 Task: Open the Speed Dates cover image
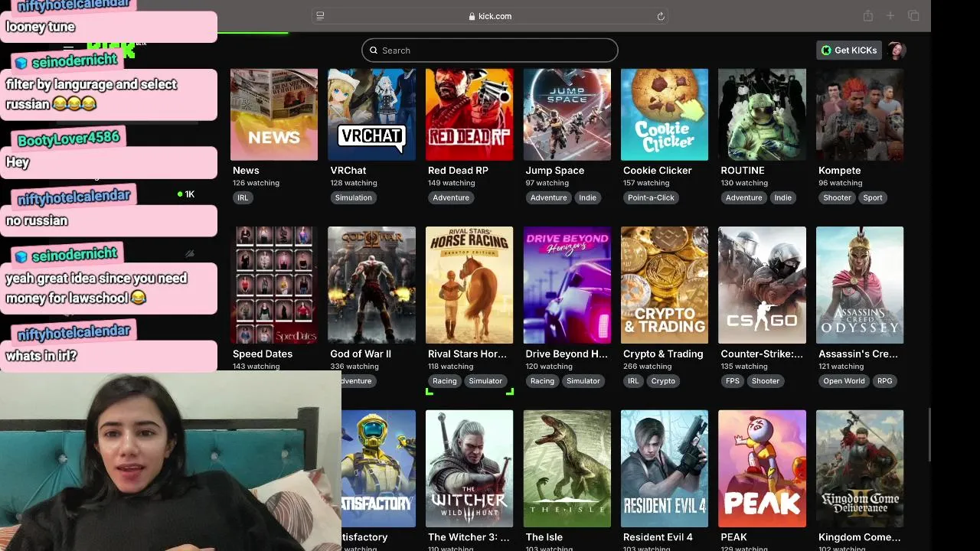point(274,285)
